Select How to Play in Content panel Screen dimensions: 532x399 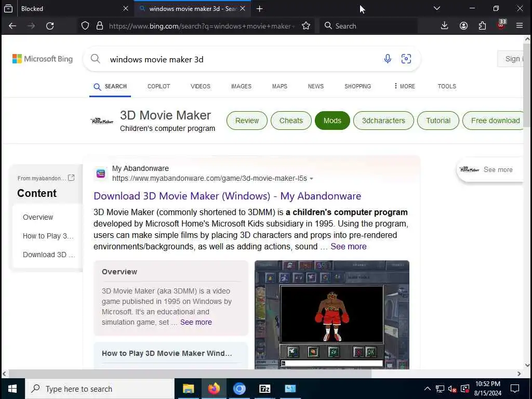point(48,236)
